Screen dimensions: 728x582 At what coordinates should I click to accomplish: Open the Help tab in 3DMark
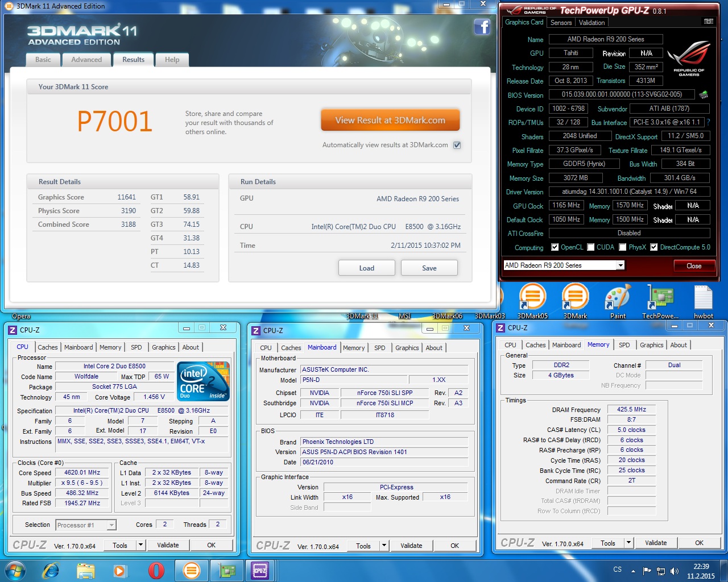(x=172, y=60)
